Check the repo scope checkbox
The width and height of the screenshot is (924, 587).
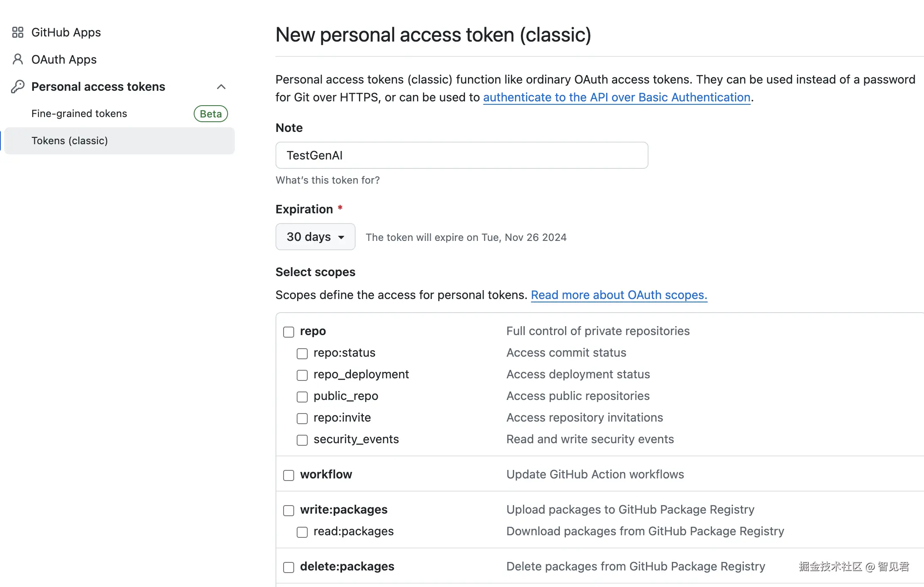289,332
